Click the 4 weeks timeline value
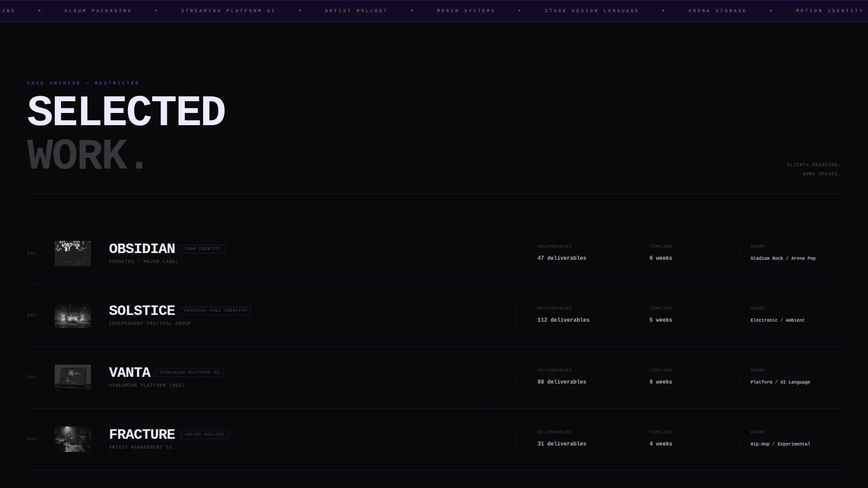868x488 pixels. coord(660,444)
